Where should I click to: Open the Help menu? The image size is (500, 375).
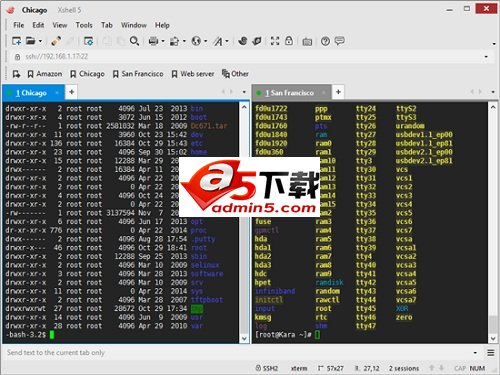tap(162, 25)
